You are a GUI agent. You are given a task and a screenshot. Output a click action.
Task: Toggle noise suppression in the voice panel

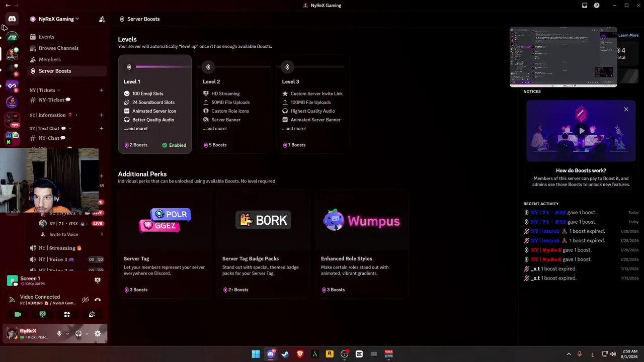(x=86, y=300)
